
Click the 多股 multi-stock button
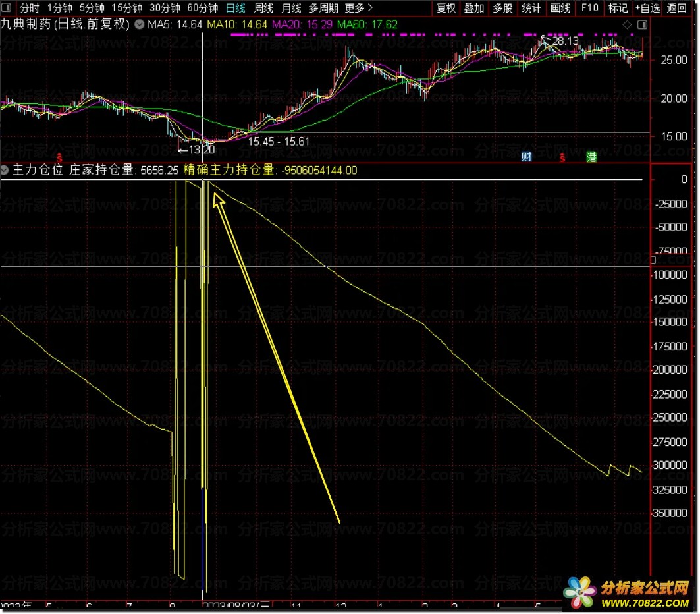pos(502,8)
